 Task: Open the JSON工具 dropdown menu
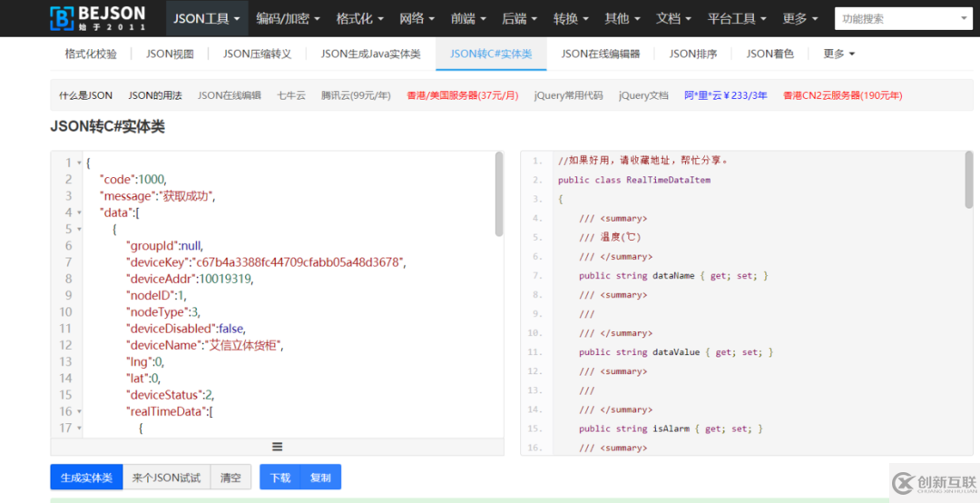(207, 18)
